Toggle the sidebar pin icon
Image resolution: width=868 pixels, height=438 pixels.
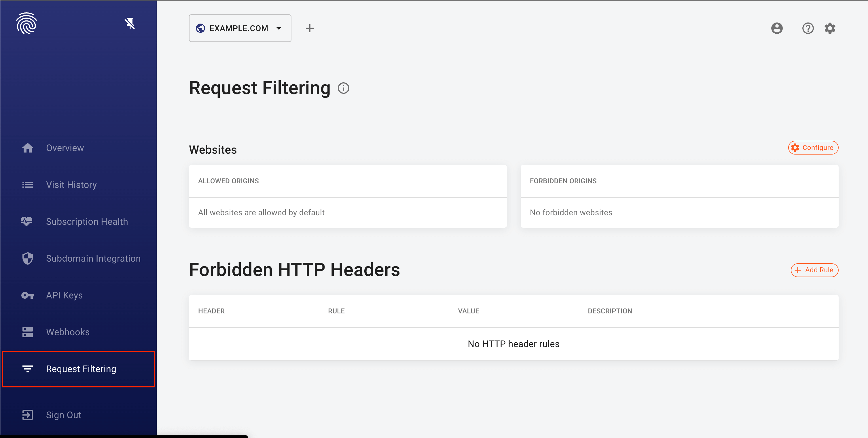point(130,24)
